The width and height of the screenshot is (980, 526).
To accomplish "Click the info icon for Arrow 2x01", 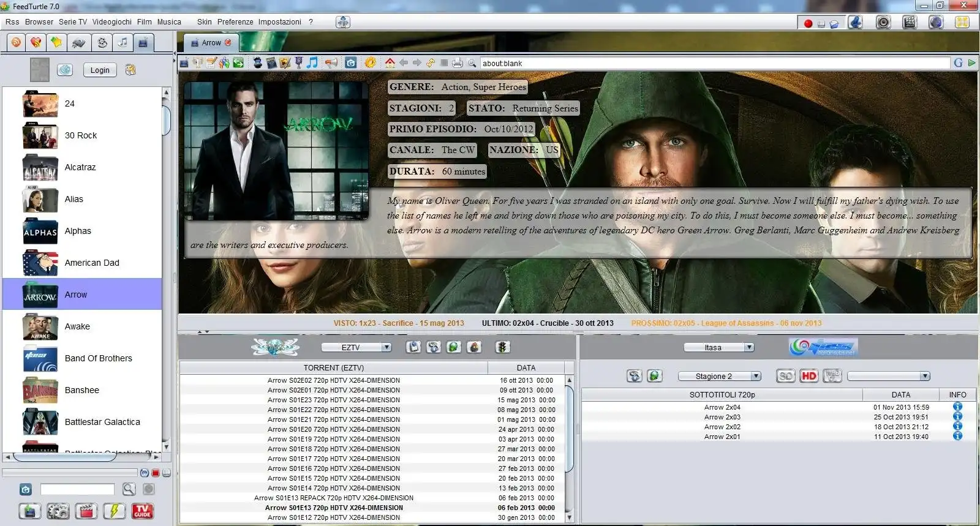I will (x=957, y=436).
